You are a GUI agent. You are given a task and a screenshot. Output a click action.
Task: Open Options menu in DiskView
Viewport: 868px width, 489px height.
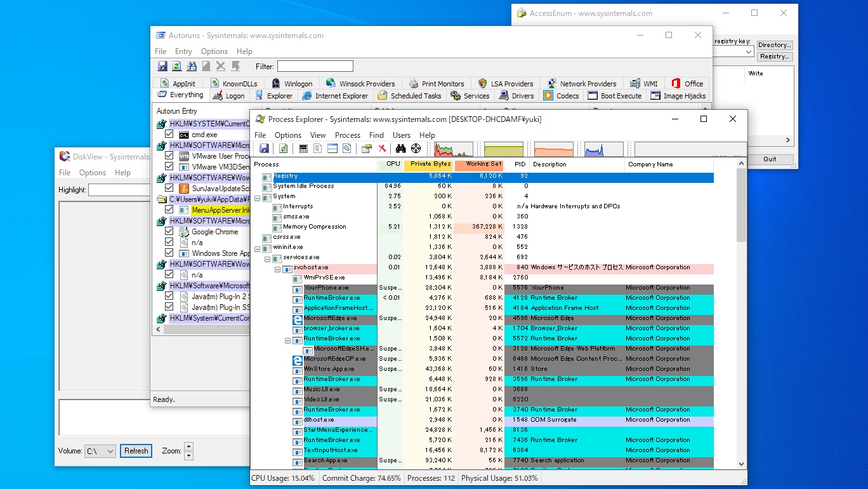pos(93,173)
